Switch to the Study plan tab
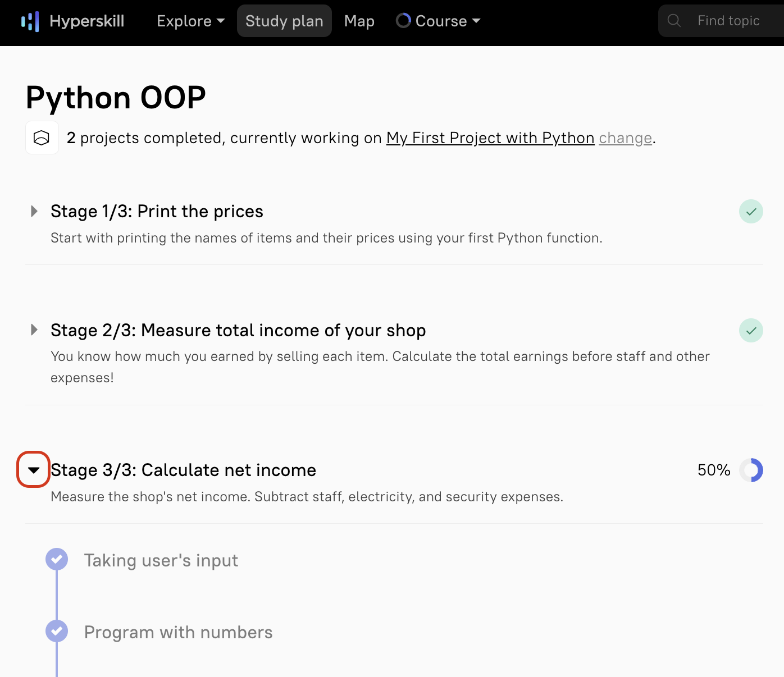The height and width of the screenshot is (677, 784). click(x=284, y=21)
